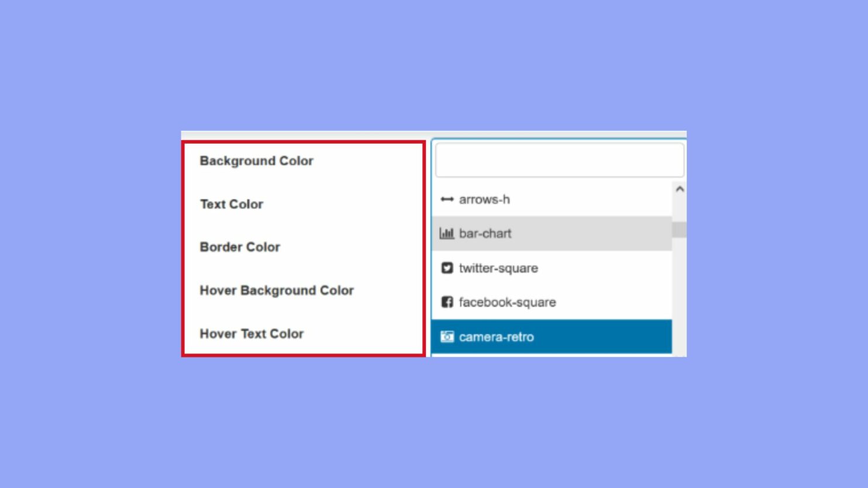
Task: Click the twitter-square icon
Action: (x=447, y=268)
